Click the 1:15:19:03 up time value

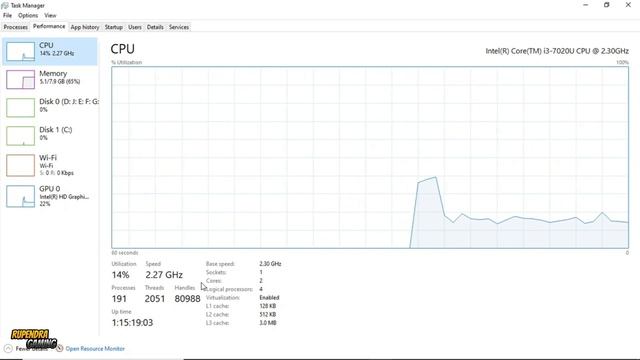click(x=132, y=323)
